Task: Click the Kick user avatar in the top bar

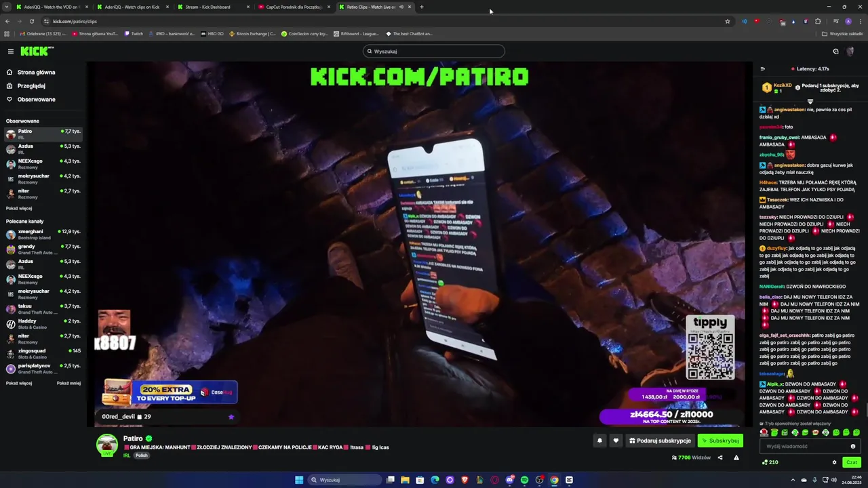Action: click(x=850, y=52)
